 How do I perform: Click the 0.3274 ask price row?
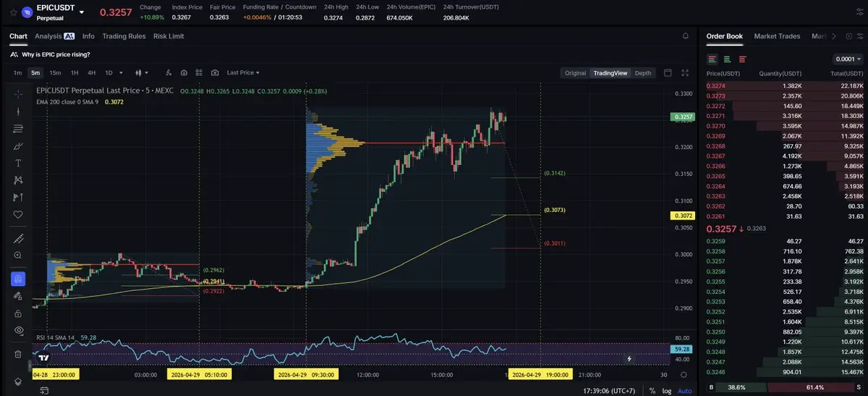[785, 86]
